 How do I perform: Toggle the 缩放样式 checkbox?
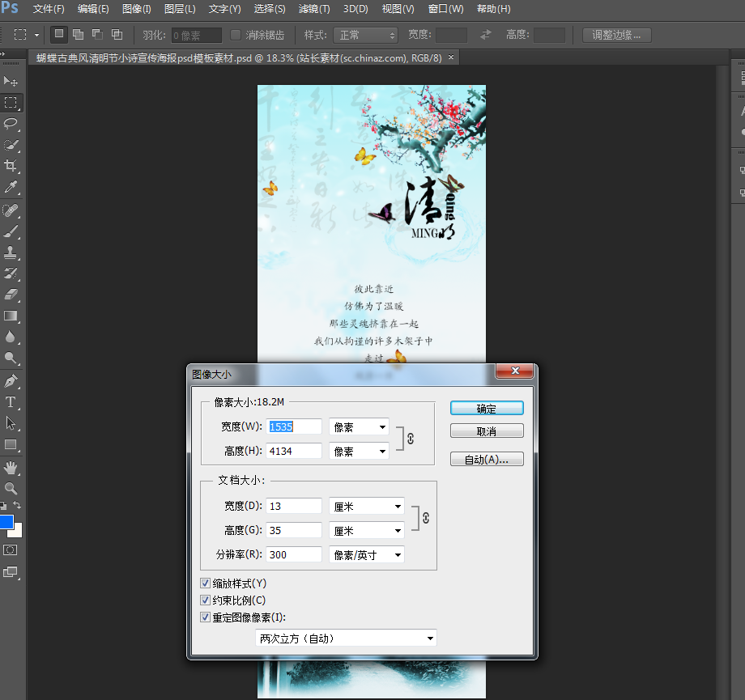pos(205,583)
